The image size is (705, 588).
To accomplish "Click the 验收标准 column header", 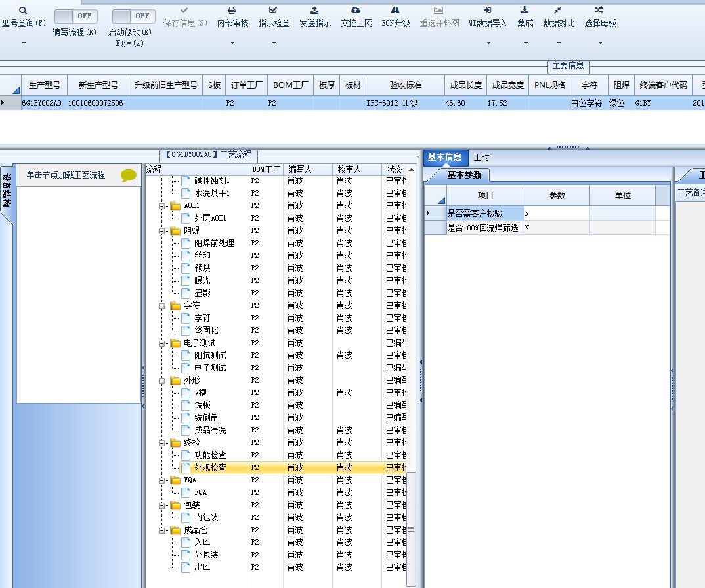I will (406, 85).
